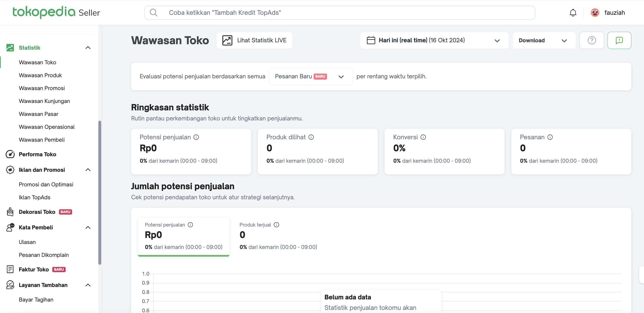Open the Download dropdown
The height and width of the screenshot is (313, 644).
click(544, 40)
